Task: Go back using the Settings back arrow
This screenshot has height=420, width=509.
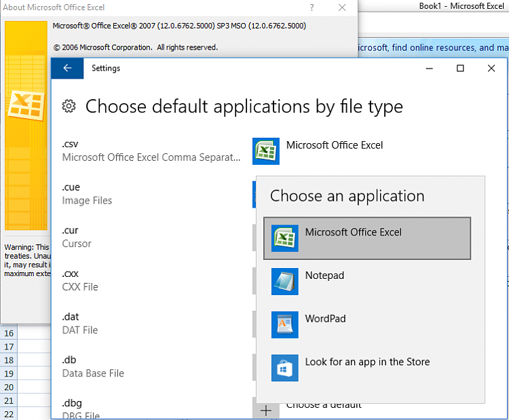Action: (67, 68)
